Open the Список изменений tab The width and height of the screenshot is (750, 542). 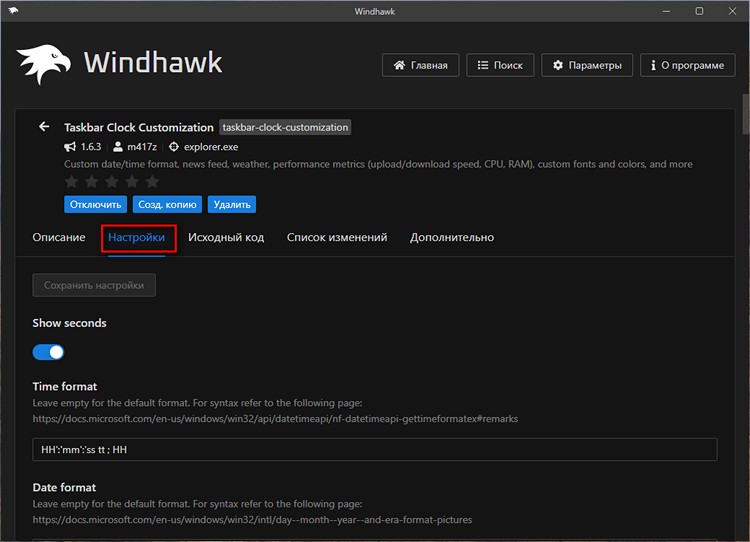tap(337, 237)
